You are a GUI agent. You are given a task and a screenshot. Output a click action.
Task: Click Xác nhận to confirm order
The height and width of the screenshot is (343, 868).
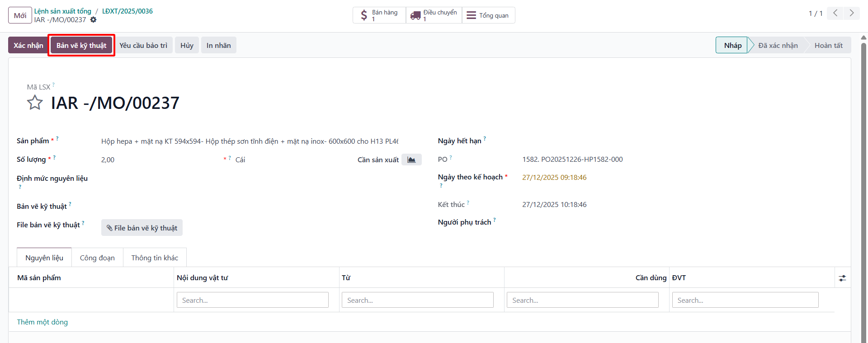[x=28, y=45]
